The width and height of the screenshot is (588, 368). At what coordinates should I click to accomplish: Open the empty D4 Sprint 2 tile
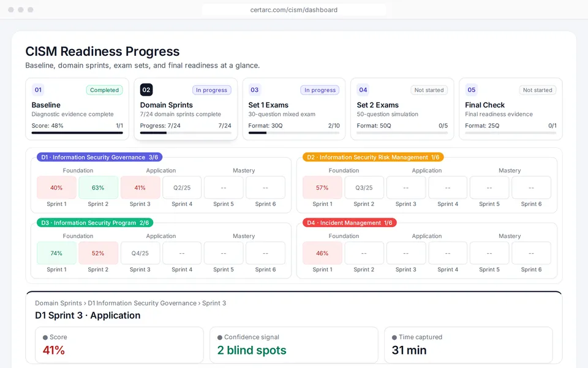(x=364, y=253)
